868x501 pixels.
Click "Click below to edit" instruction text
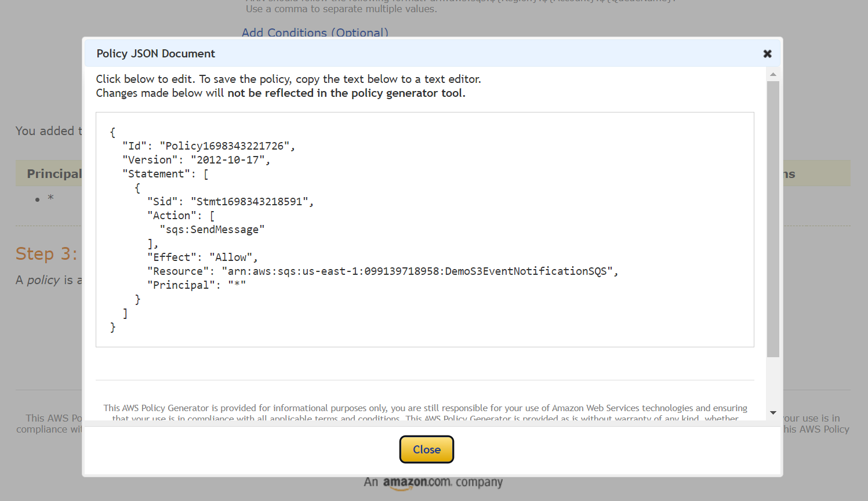[x=288, y=79]
